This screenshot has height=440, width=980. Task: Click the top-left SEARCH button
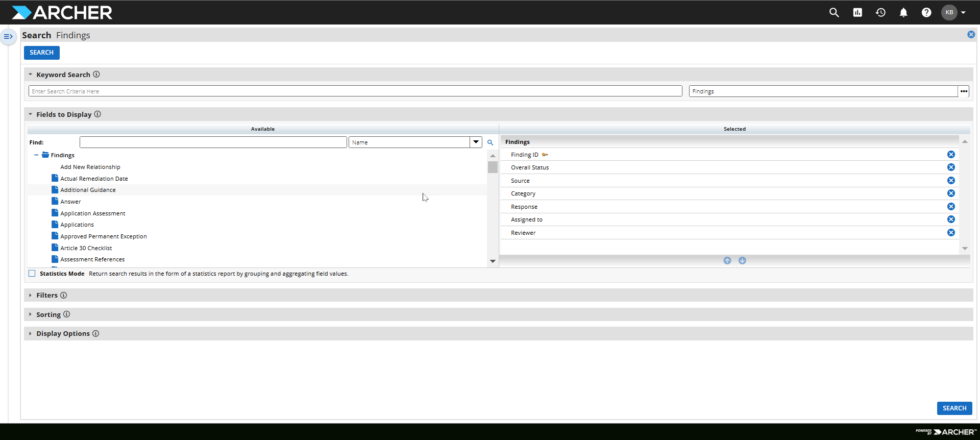pos(41,53)
